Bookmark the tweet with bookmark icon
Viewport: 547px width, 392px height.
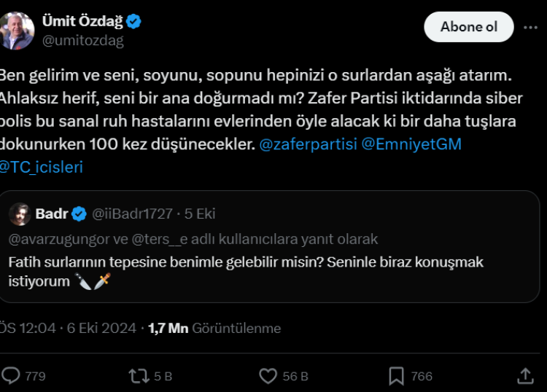(x=396, y=375)
